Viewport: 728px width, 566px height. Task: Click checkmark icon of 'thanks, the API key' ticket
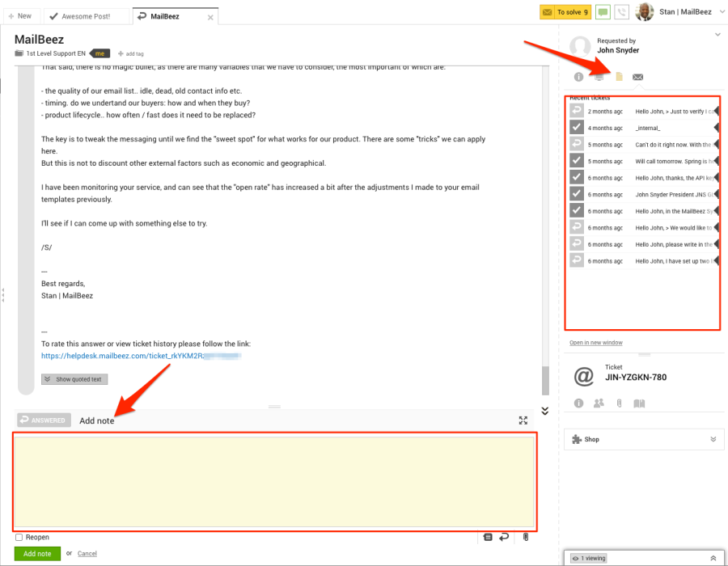(577, 177)
